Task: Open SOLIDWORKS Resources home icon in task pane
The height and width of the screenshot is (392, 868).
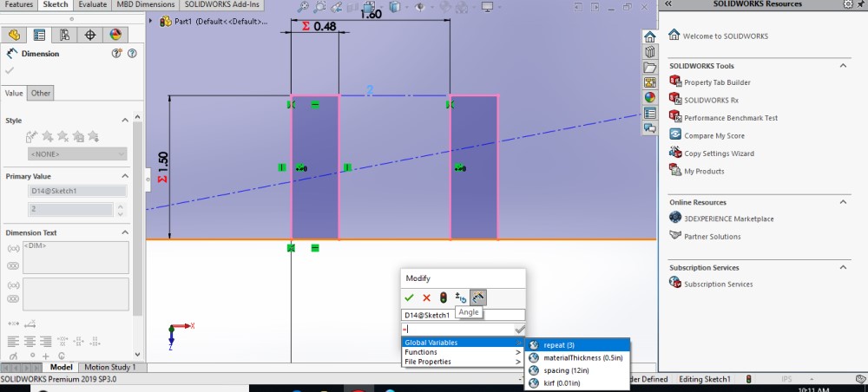Action: pos(650,37)
